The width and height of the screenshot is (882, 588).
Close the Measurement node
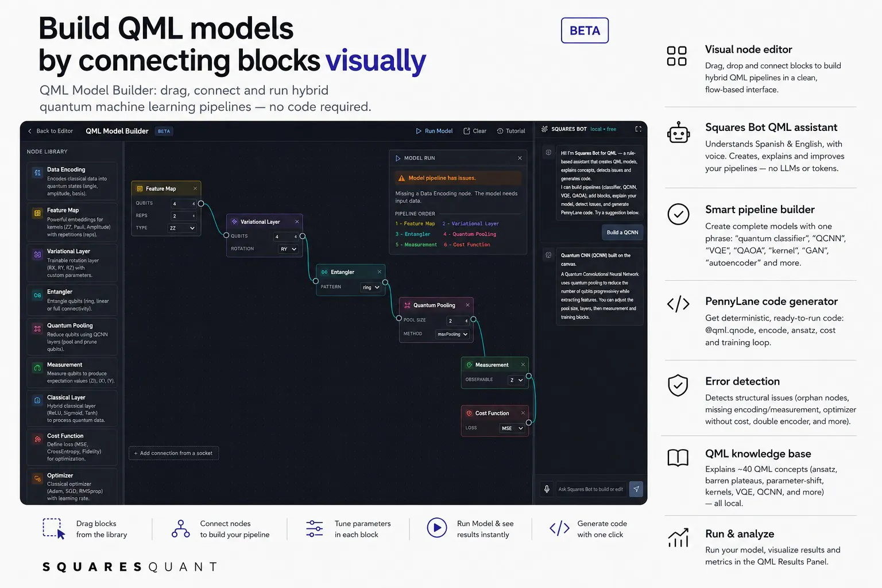(523, 365)
